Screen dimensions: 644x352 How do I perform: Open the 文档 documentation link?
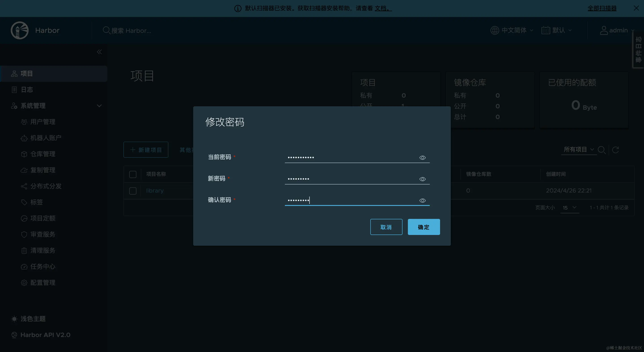pyautogui.click(x=382, y=8)
